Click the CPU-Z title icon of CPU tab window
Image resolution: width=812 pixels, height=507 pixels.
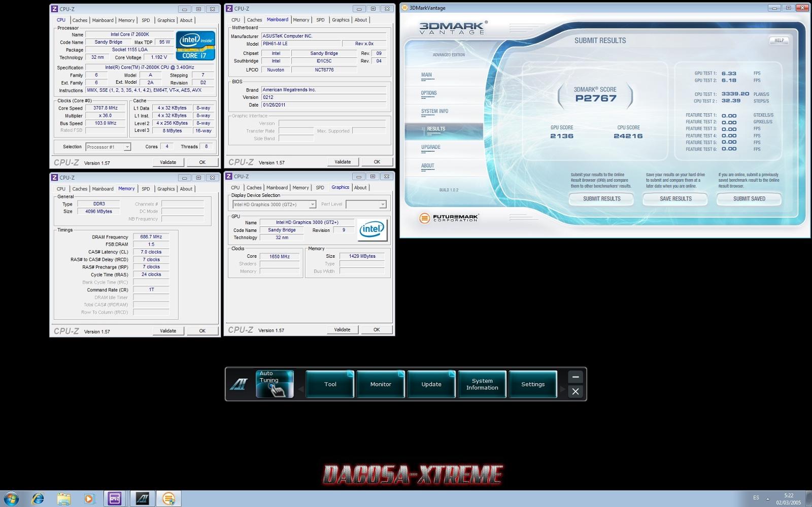click(x=54, y=9)
